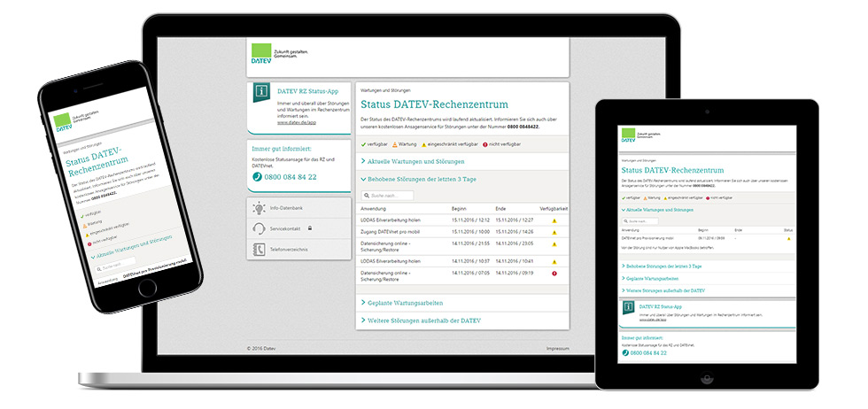Click the phone book icon for Telefonverzeichnis
Image resolution: width=868 pixels, height=409 pixels.
(x=259, y=249)
